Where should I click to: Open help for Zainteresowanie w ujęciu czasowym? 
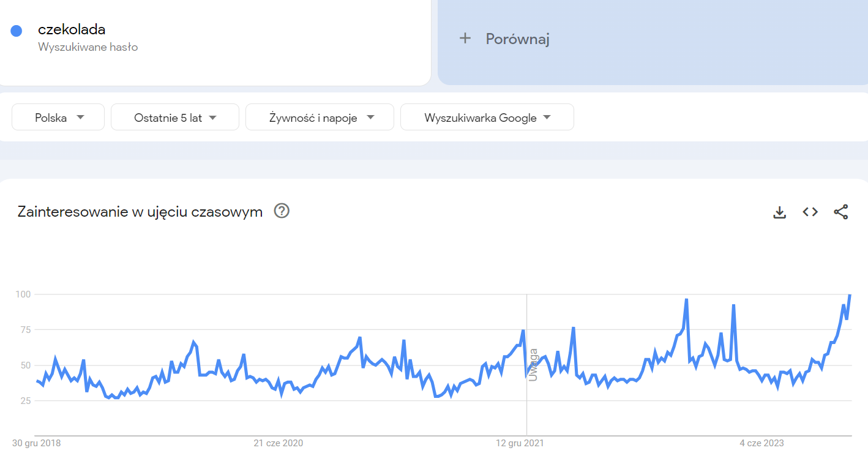(x=282, y=211)
